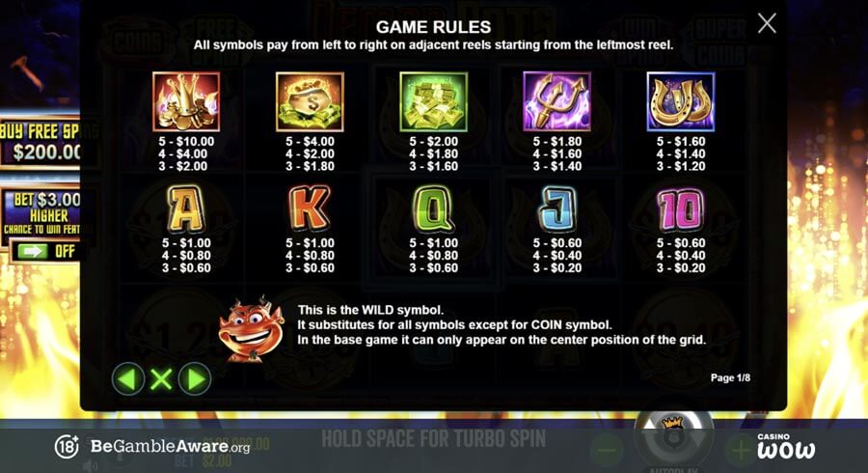Click the money bag symbol
The image size is (868, 473).
(x=310, y=102)
